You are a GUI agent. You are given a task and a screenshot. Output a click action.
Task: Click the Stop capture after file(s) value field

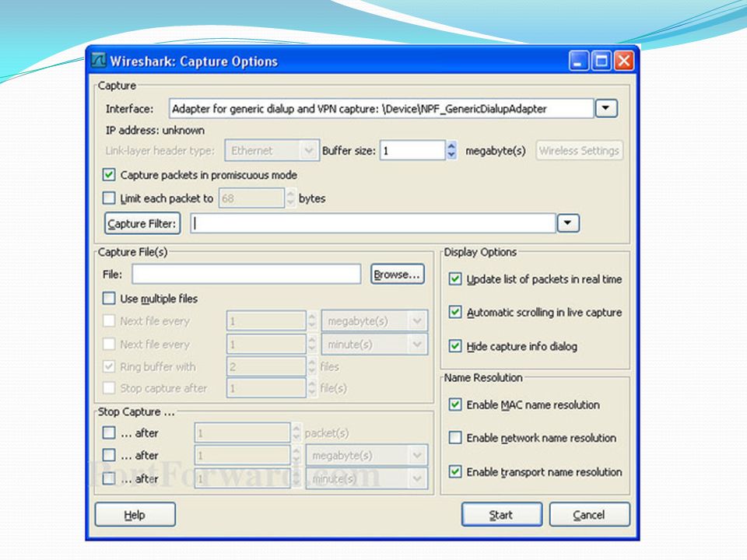click(266, 387)
